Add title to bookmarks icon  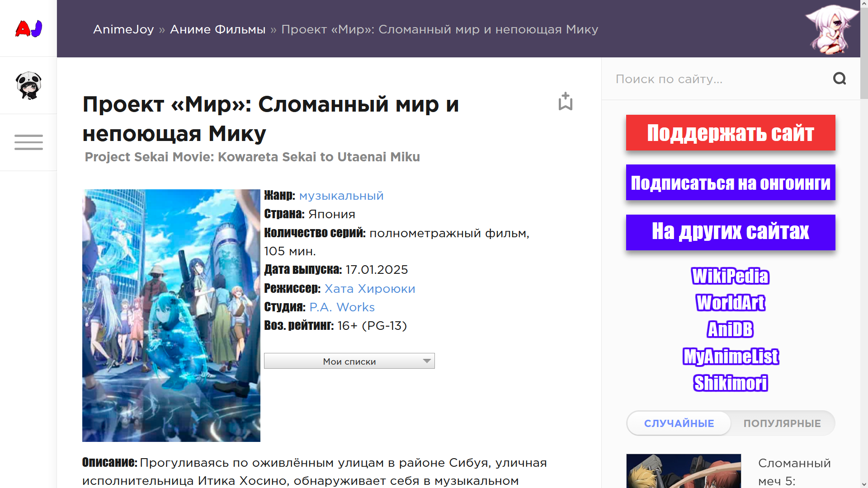tap(565, 102)
